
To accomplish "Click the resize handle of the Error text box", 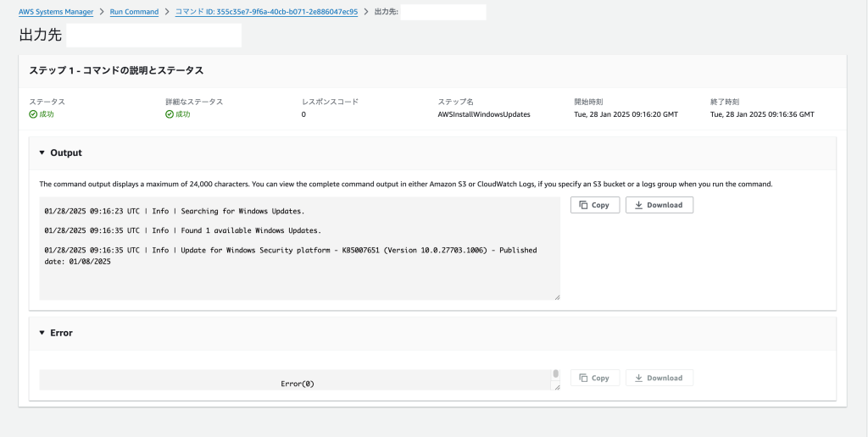I will 557,387.
